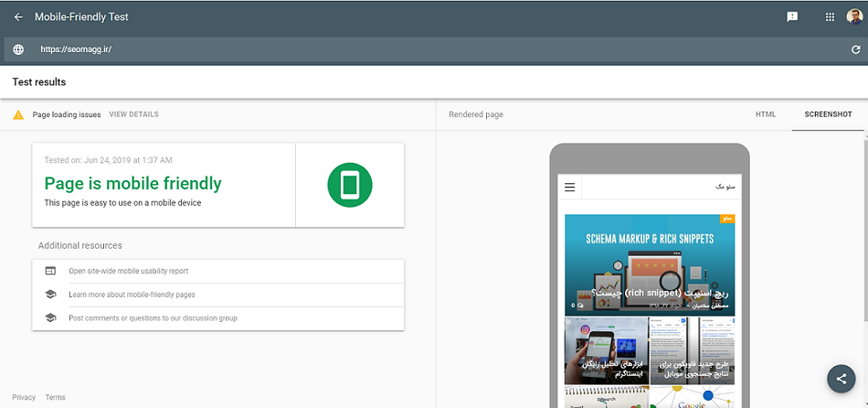Click the back arrow beside Mobile-Friendly Test
This screenshot has width=868, height=408.
(18, 16)
